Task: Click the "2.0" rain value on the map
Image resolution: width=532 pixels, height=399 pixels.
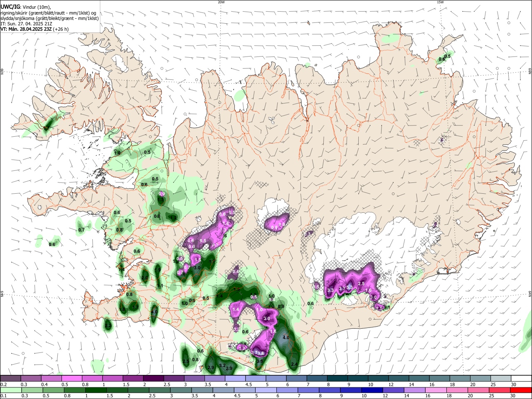Action: [145, 278]
